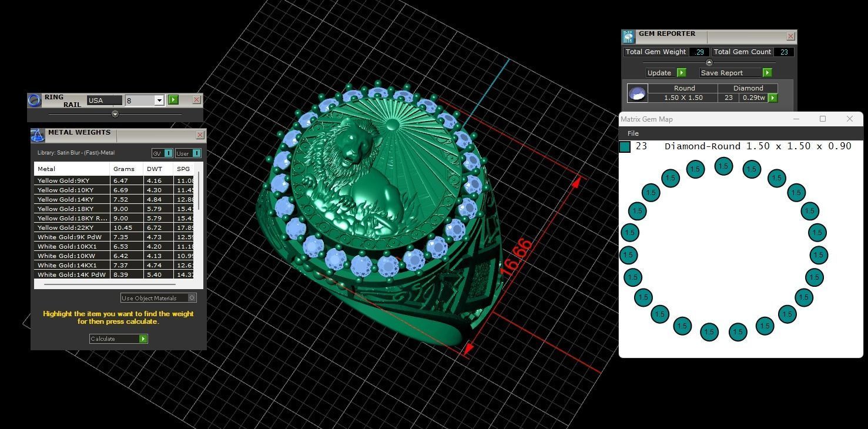The image size is (868, 429).
Task: Click the 7.52 grams cell
Action: [x=127, y=199]
